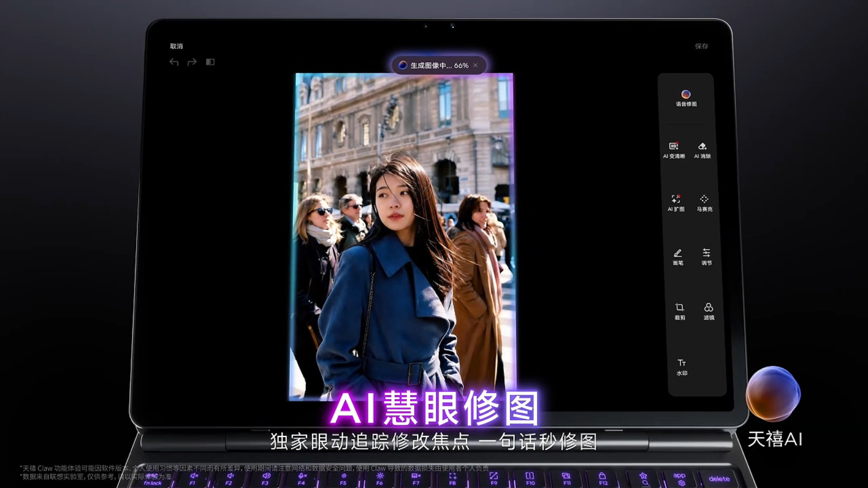
Task: Toggle the before/after compare icon
Action: pos(210,62)
